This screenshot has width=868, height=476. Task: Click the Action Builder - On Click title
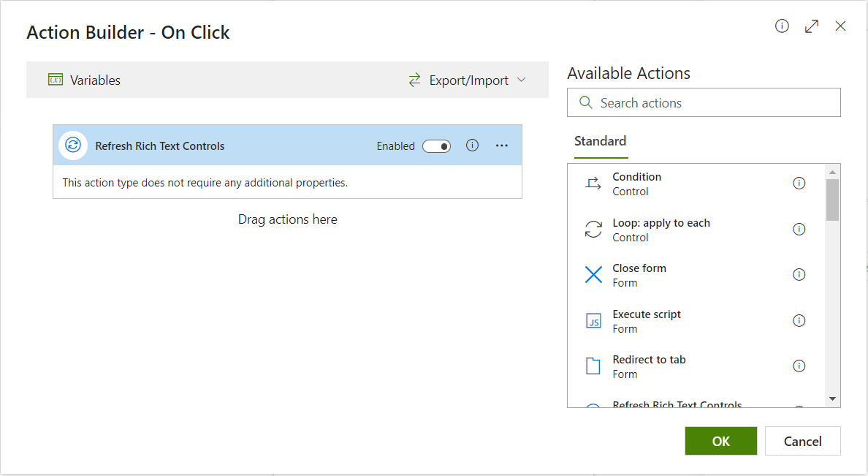coord(128,32)
